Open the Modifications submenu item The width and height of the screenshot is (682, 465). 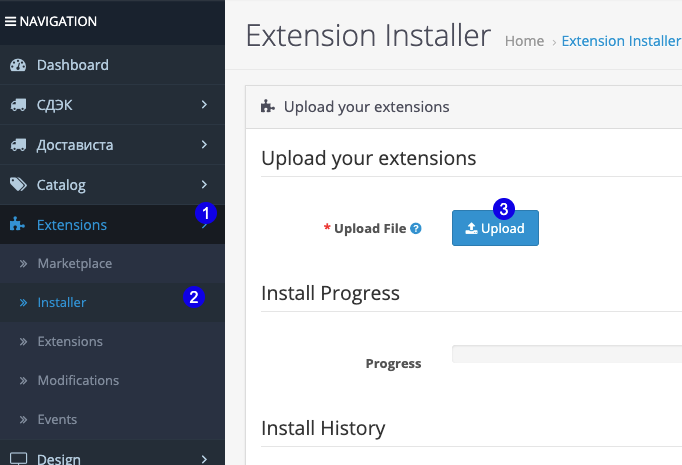point(78,380)
